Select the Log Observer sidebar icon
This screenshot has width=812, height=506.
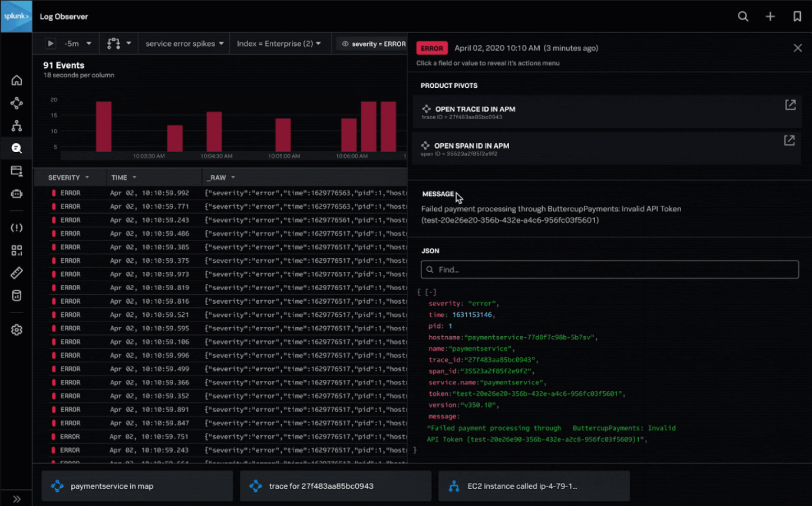(16, 148)
